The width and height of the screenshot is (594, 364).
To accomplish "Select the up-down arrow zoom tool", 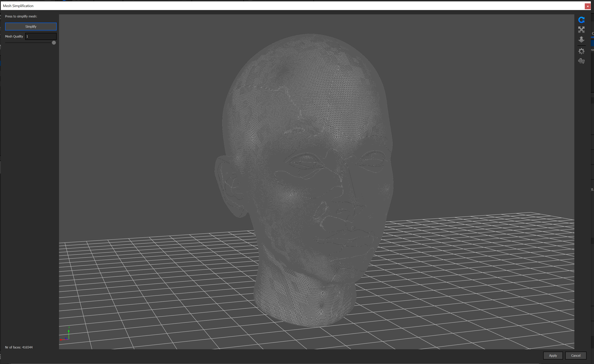I will [x=581, y=40].
